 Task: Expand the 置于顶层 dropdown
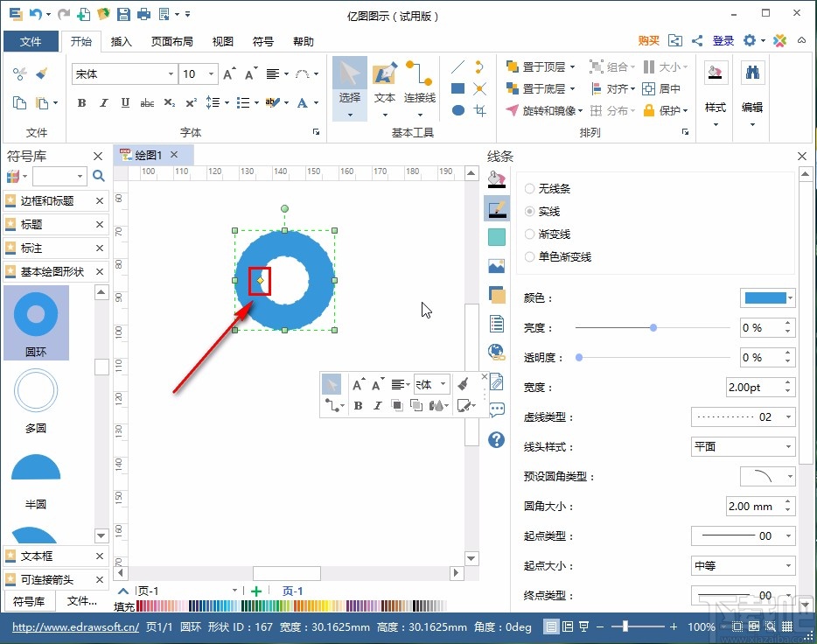pos(573,66)
